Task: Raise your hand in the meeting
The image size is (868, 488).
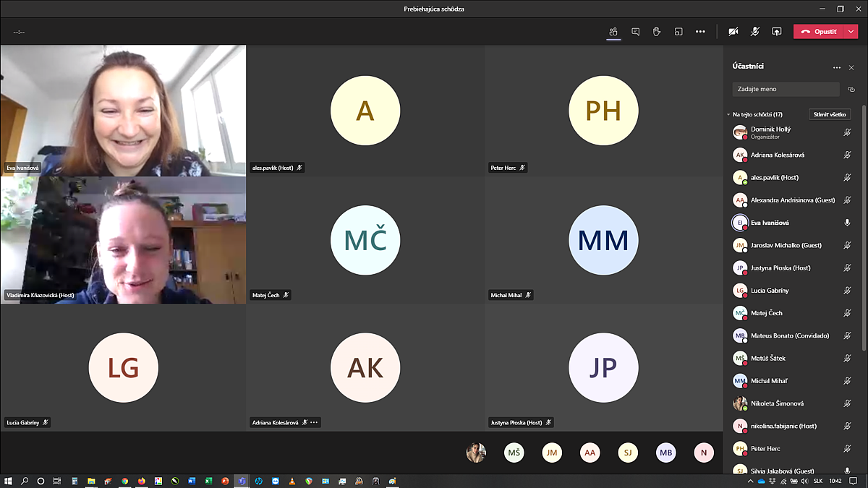Action: click(x=657, y=32)
